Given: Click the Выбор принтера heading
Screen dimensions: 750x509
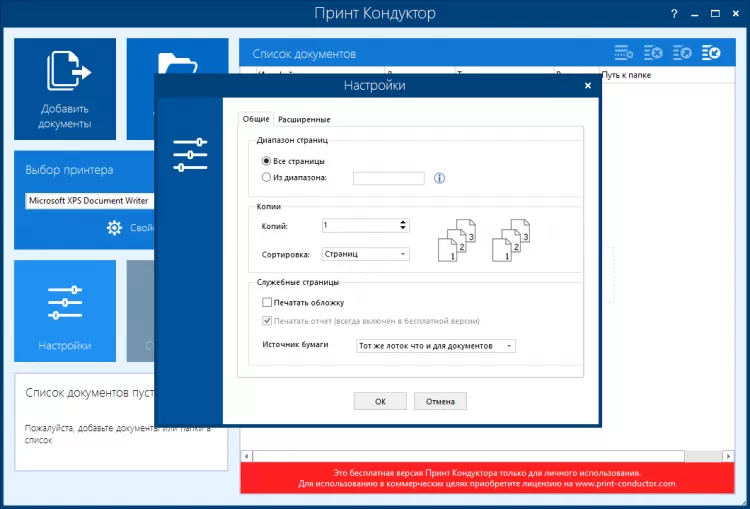Looking at the screenshot, I should (69, 170).
